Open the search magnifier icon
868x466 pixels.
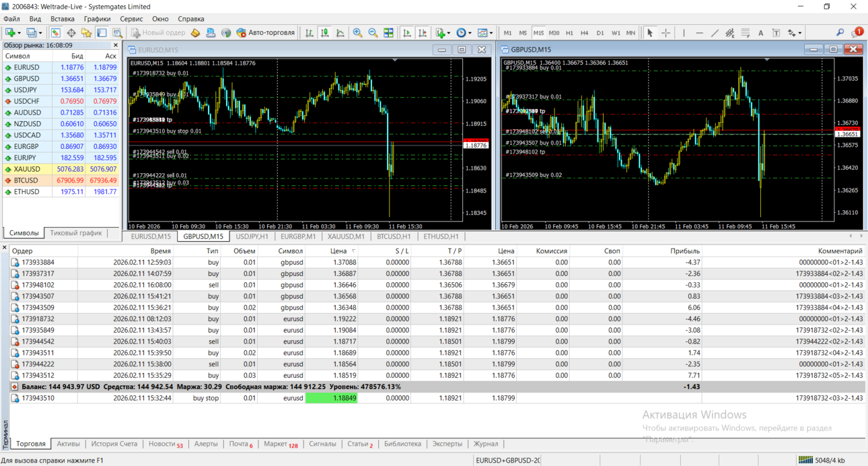pos(840,32)
